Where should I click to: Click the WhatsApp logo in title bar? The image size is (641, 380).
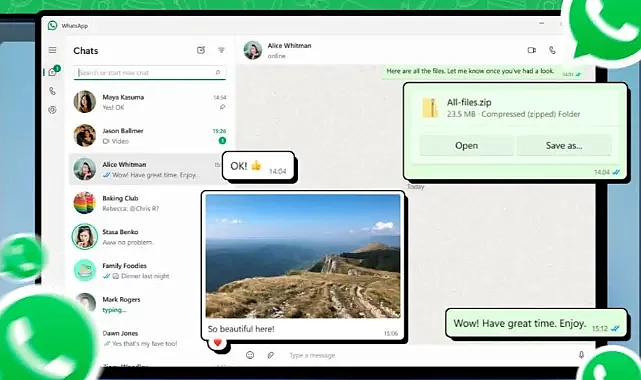pos(52,25)
